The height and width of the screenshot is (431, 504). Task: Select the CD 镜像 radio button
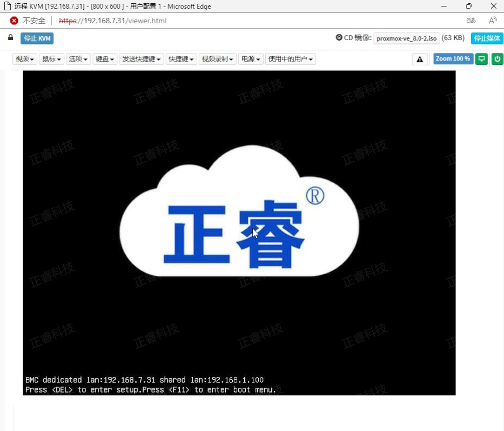coord(339,38)
